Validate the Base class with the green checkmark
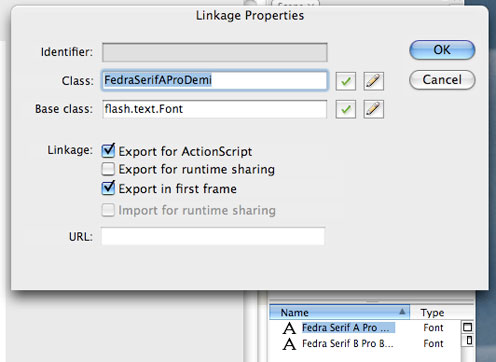 click(x=346, y=109)
